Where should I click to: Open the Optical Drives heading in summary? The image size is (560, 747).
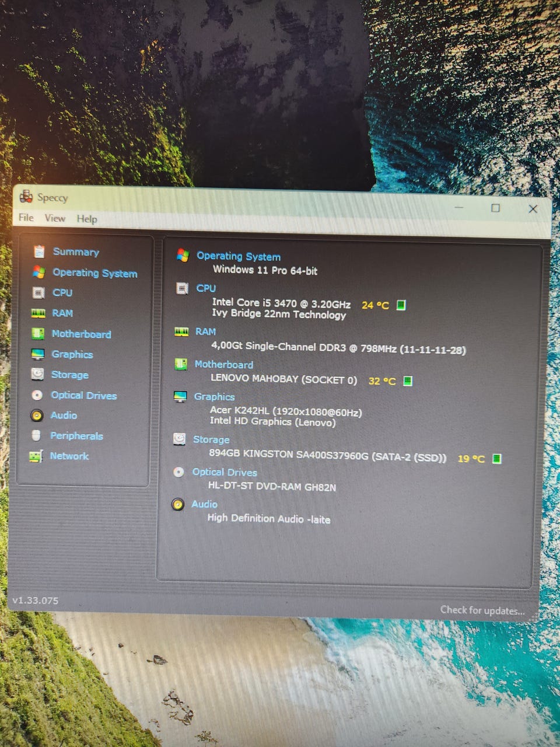(x=225, y=472)
